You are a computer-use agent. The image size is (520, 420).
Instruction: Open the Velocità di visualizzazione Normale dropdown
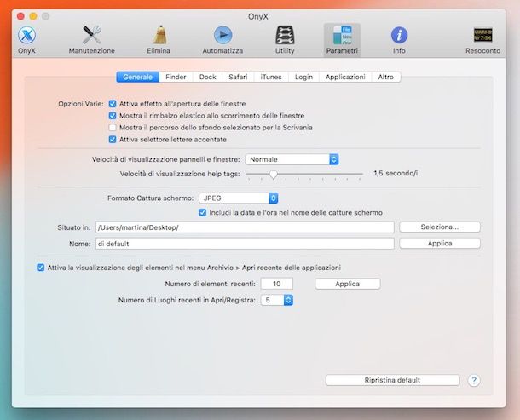(292, 159)
